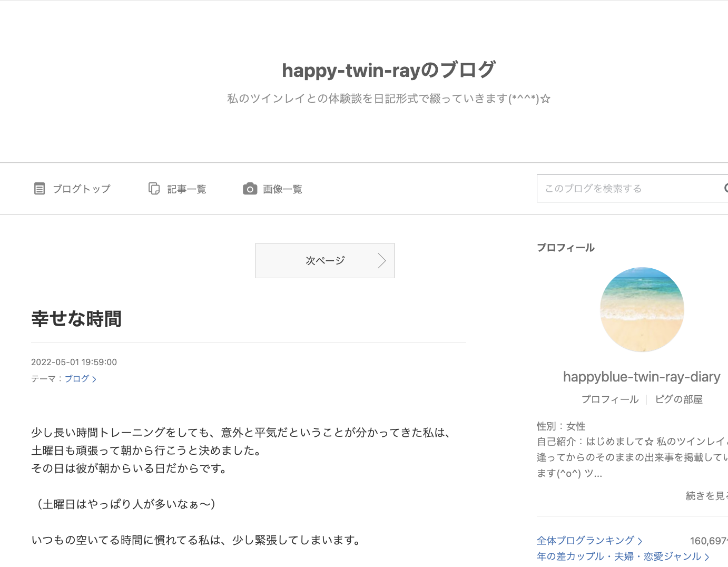The width and height of the screenshot is (728, 567).
Task: Go to the next page with 次ページ
Action: [324, 260]
